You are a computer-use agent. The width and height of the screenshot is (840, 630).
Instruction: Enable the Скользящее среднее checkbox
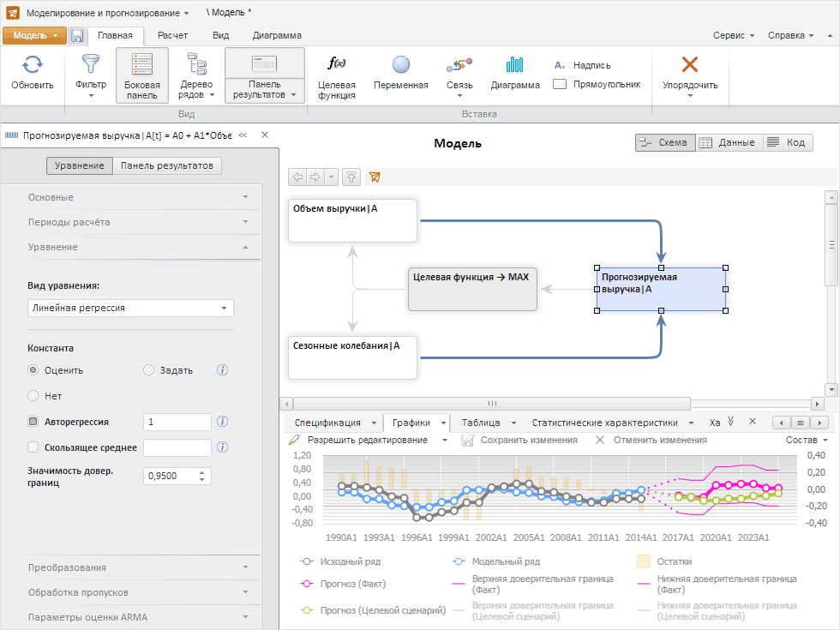(33, 447)
